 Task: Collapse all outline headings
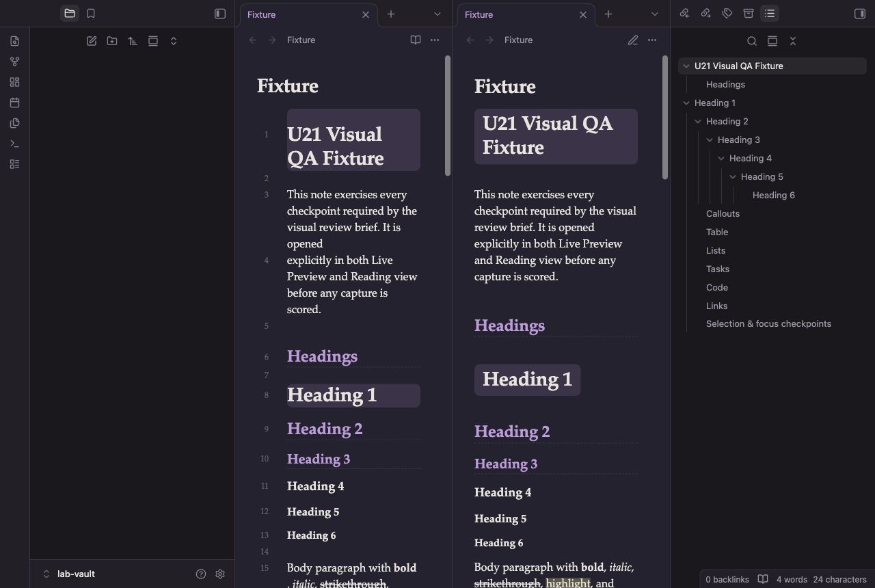pyautogui.click(x=793, y=41)
